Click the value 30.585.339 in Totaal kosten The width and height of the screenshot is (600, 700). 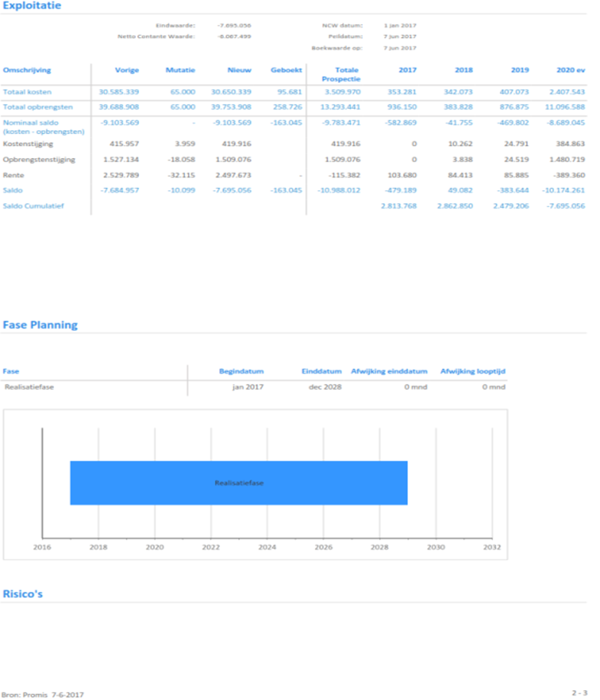pyautogui.click(x=119, y=92)
